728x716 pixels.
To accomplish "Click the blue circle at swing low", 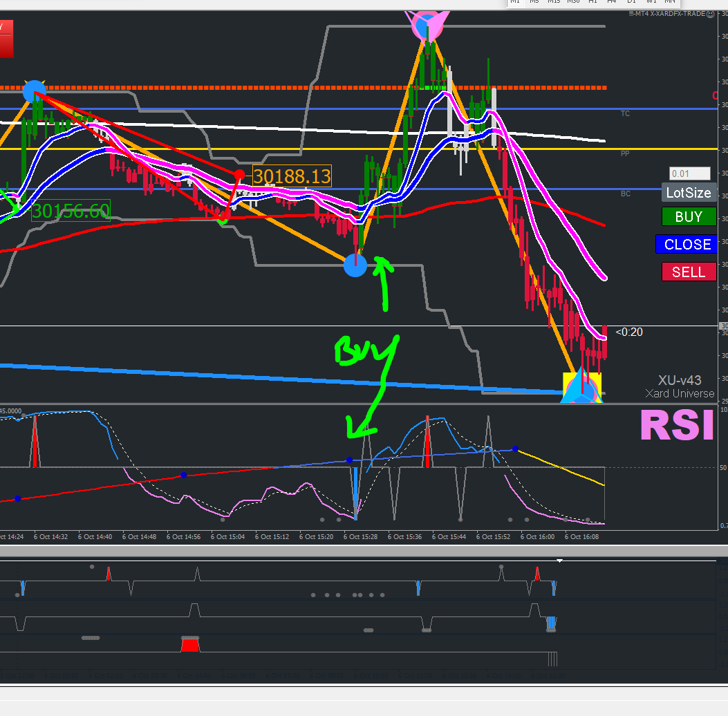I will [355, 265].
